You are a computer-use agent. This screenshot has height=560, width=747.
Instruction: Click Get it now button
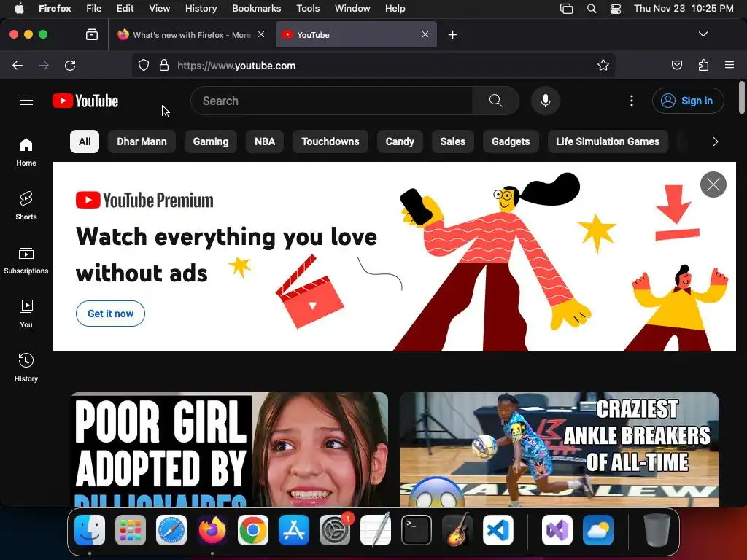[111, 314]
